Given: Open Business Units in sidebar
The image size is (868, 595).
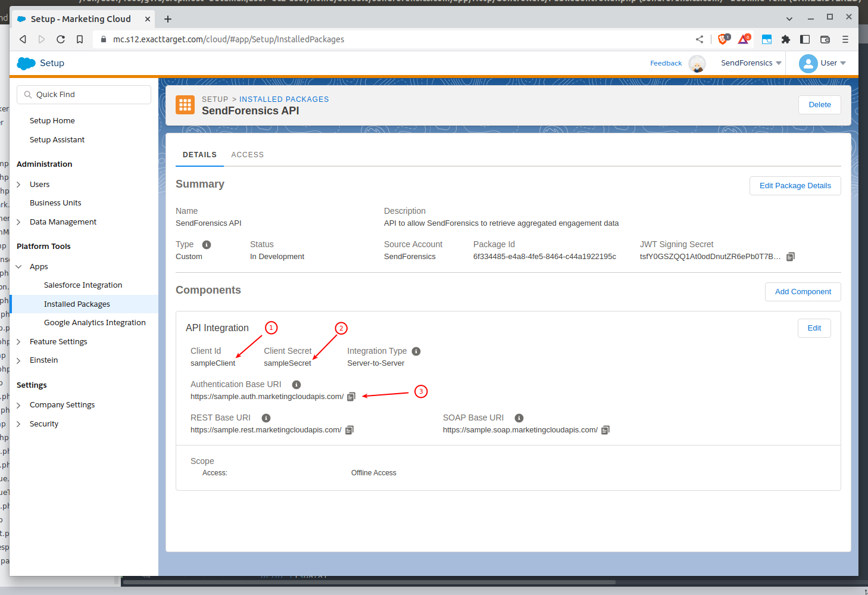Looking at the screenshot, I should [x=55, y=203].
